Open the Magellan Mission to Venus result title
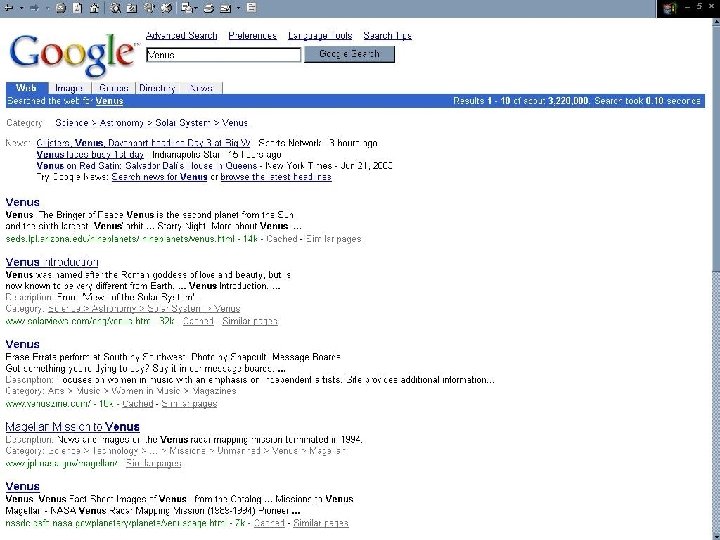The width and height of the screenshot is (720, 540). tap(73, 427)
